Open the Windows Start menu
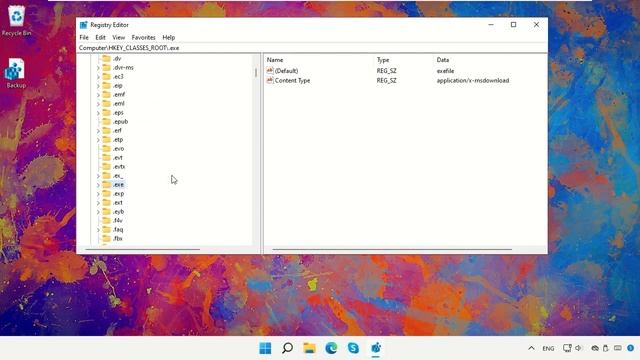Image resolution: width=640 pixels, height=360 pixels. 265,348
